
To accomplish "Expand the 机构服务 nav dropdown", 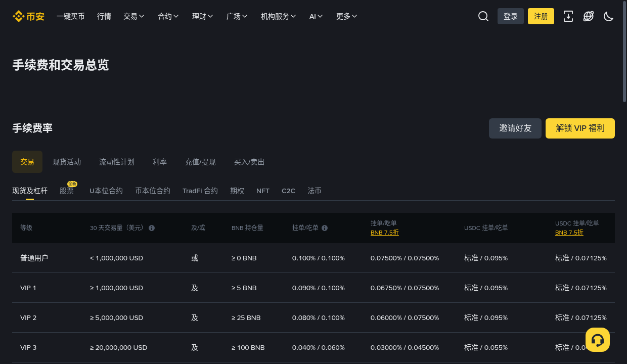I will click(x=279, y=16).
